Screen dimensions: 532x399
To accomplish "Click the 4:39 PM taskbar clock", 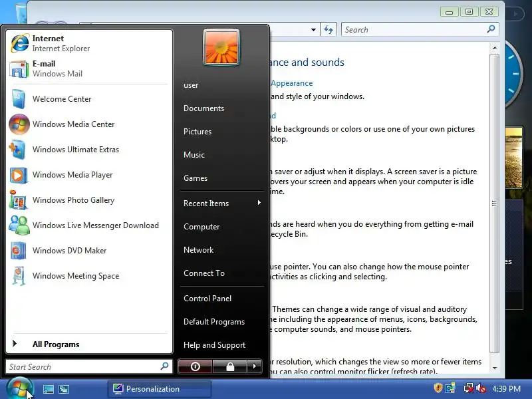I will pos(507,388).
